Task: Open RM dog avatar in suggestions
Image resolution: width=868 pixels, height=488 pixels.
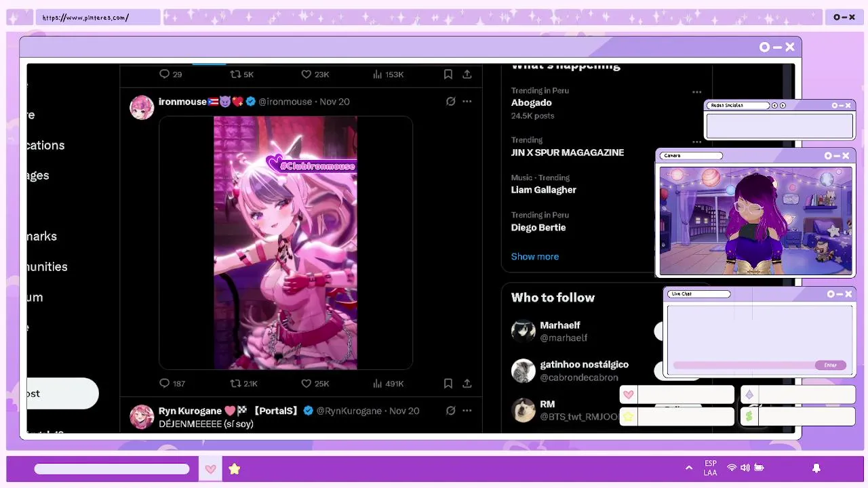Action: pyautogui.click(x=523, y=409)
